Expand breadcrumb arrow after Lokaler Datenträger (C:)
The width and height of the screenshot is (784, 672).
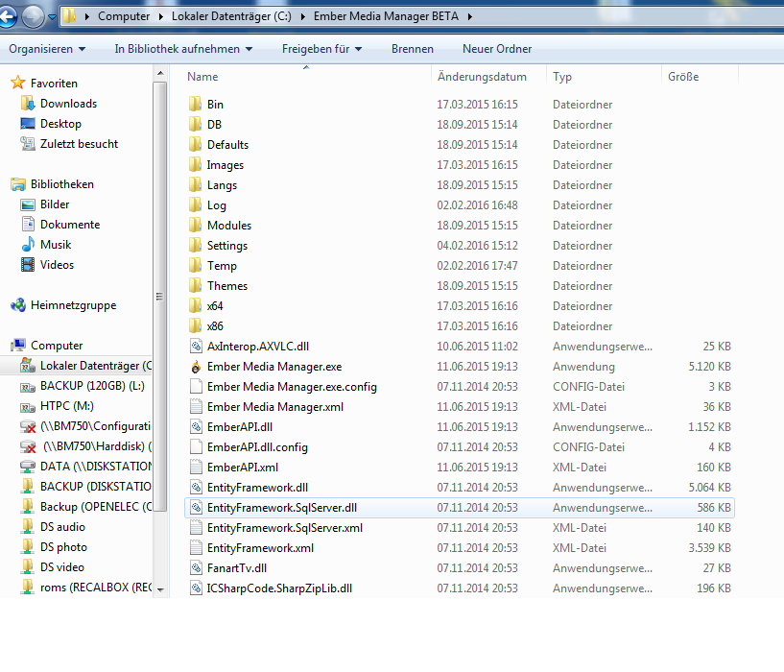pyautogui.click(x=303, y=16)
